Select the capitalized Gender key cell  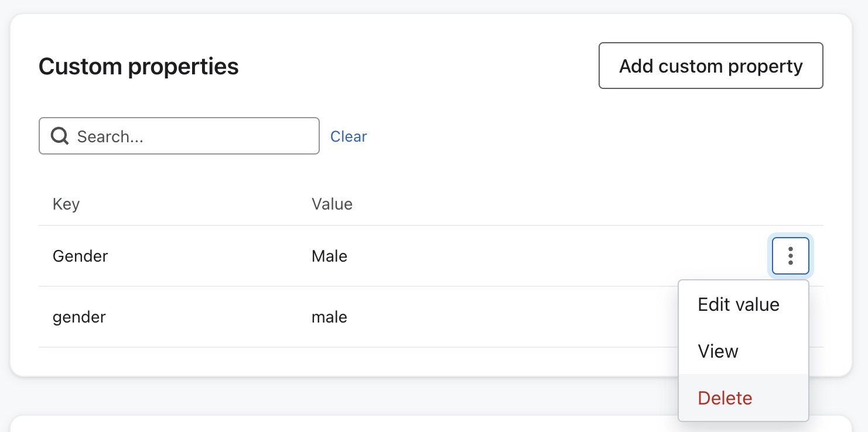pyautogui.click(x=80, y=256)
